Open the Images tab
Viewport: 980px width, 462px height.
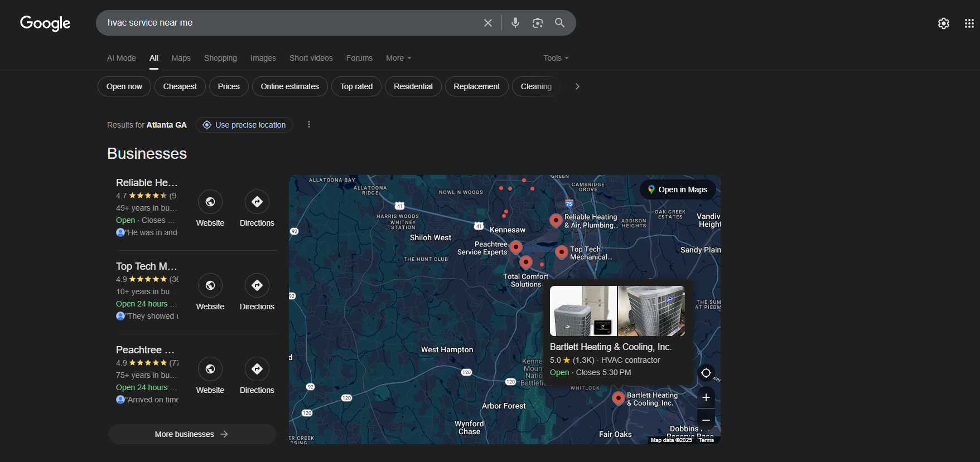pyautogui.click(x=263, y=58)
